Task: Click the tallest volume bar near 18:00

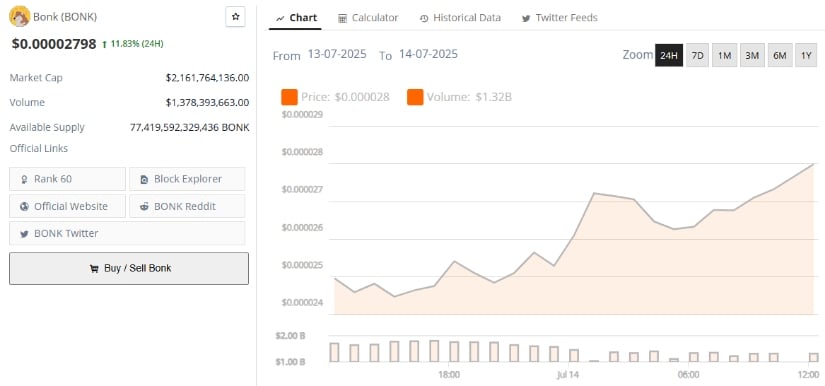Action: coord(434,351)
